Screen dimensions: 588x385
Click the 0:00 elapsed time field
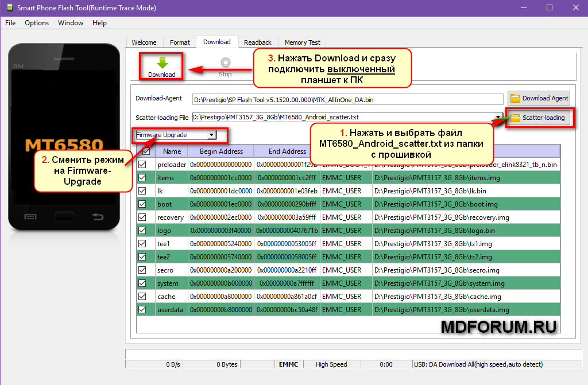coord(386,364)
